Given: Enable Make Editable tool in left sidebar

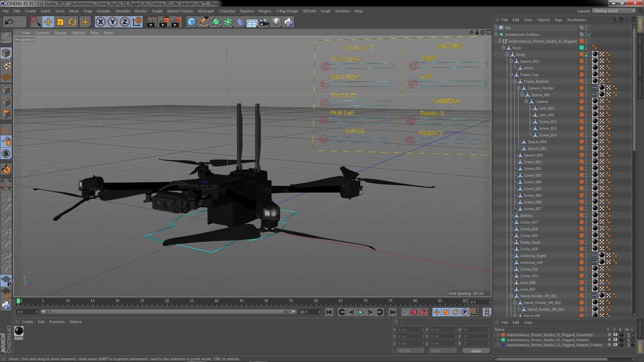Looking at the screenshot, I should tap(6, 38).
